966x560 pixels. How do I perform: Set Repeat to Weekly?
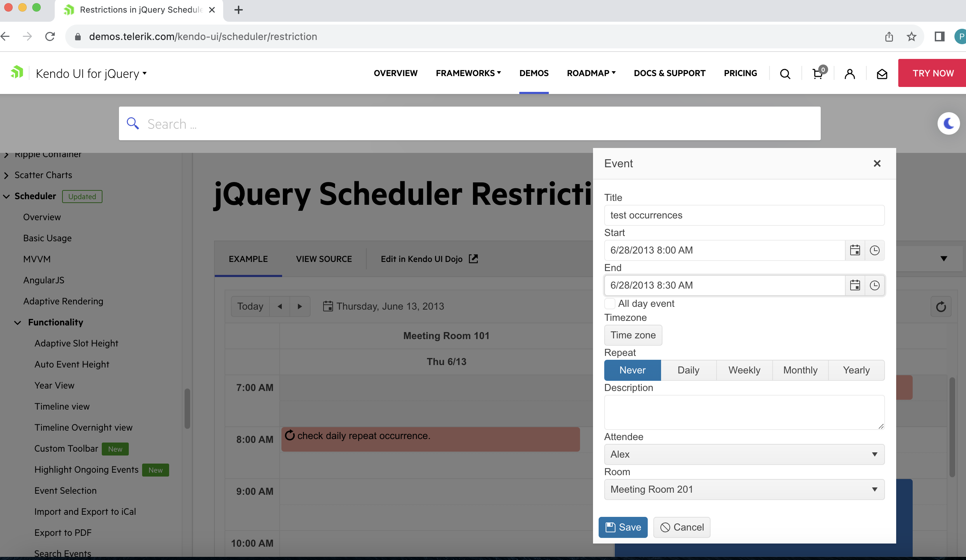coord(744,370)
